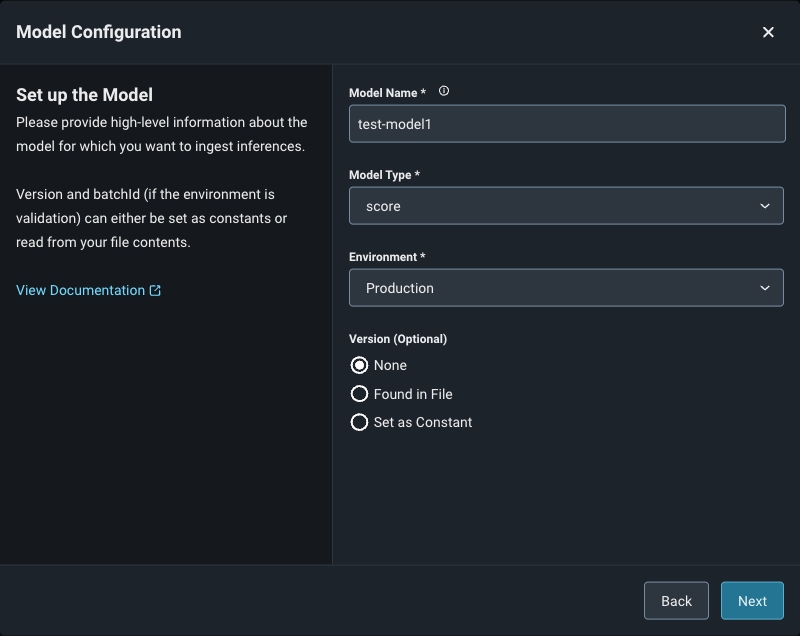Select the Set as Constant radio button
Screen dimensions: 800x636
pos(360,422)
